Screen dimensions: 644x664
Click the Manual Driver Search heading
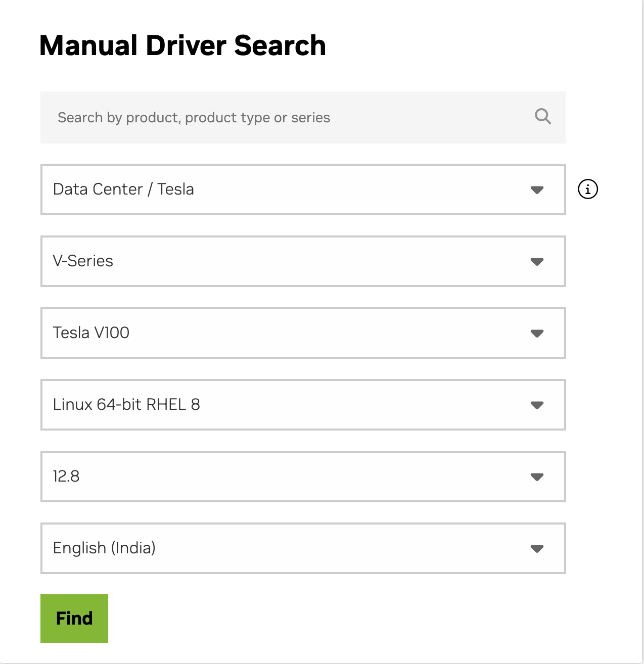182,45
